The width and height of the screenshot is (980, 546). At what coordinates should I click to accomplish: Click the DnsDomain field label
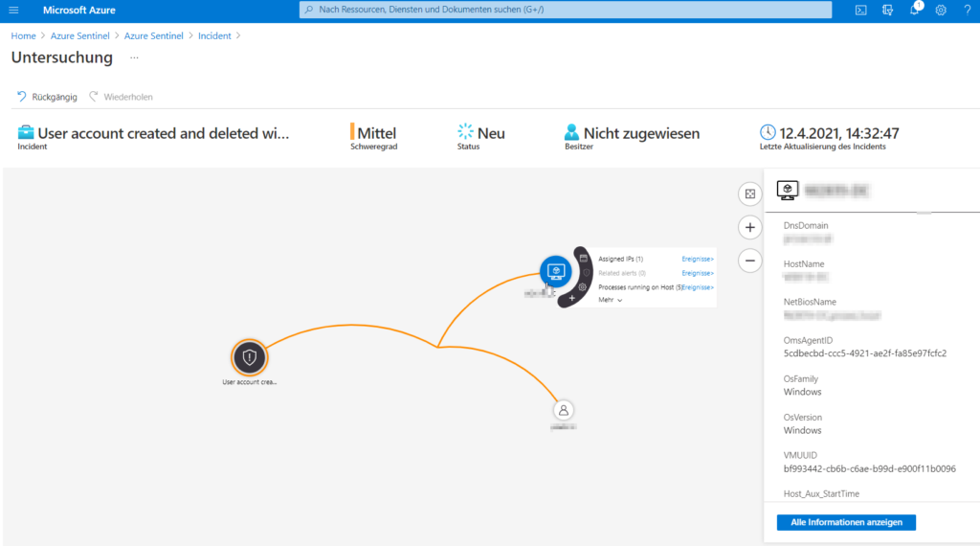tap(806, 226)
